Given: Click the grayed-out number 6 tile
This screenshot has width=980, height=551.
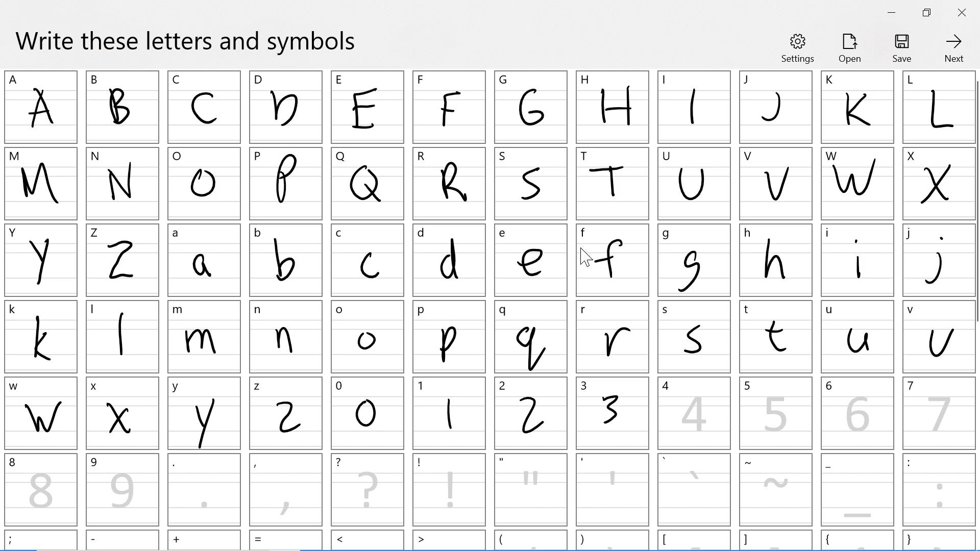Looking at the screenshot, I should 856,413.
